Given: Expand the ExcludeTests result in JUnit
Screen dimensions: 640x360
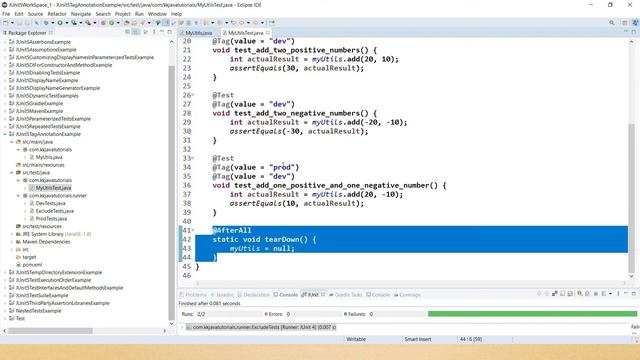Looking at the screenshot, I should pos(182,327).
